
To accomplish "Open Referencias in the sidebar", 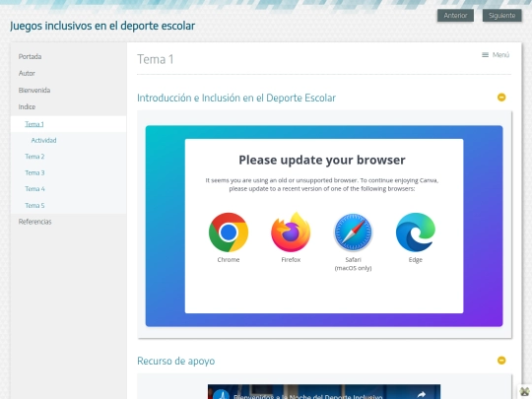I will tap(34, 222).
